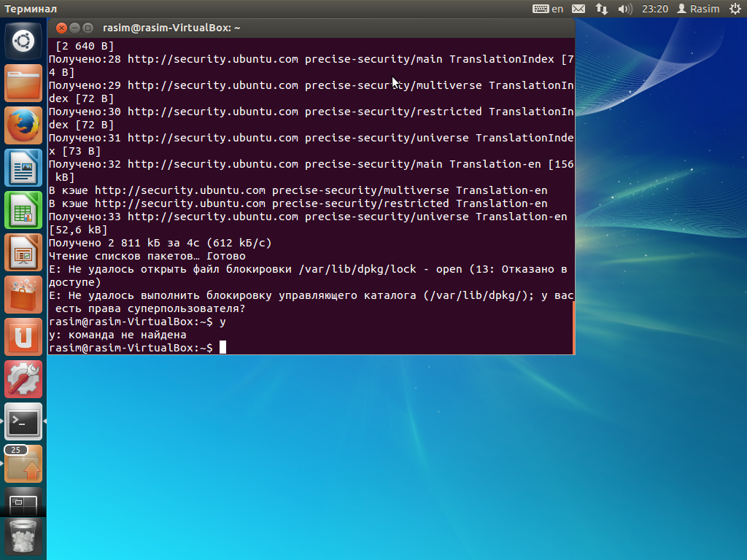This screenshot has width=747, height=560.
Task: Click the text '[2 640 B]' at the top
Action: pyautogui.click(x=85, y=46)
